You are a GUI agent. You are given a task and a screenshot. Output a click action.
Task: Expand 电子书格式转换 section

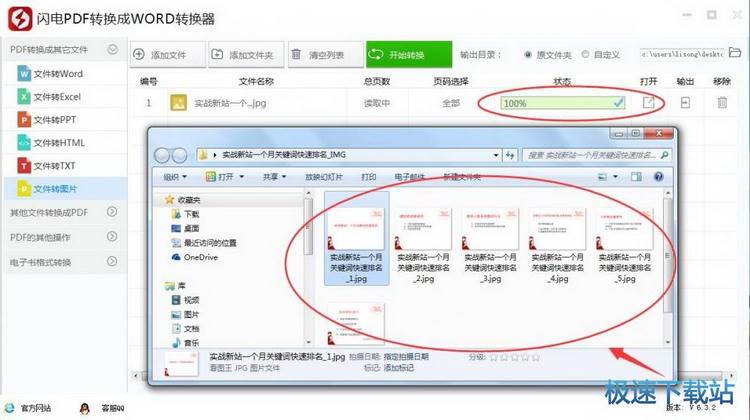pyautogui.click(x=112, y=261)
